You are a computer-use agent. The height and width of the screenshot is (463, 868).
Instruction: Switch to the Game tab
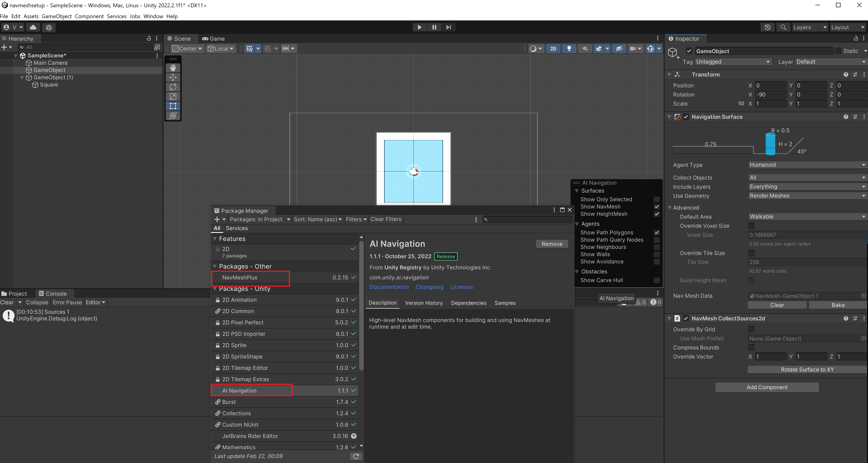(x=214, y=39)
